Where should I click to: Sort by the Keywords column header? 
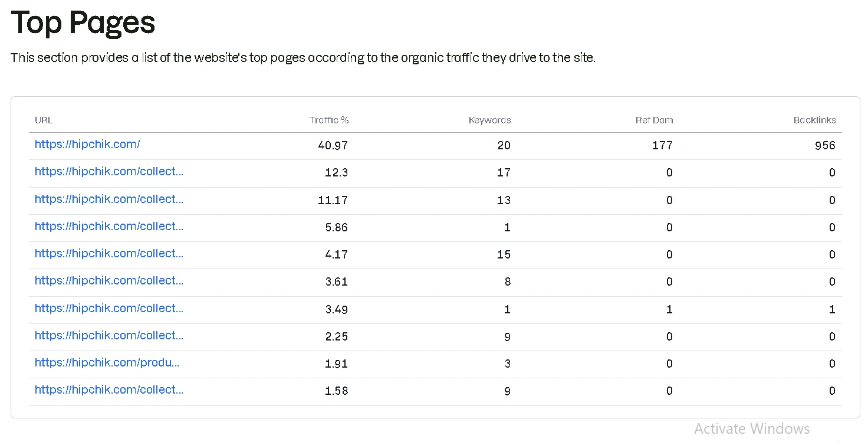click(490, 120)
